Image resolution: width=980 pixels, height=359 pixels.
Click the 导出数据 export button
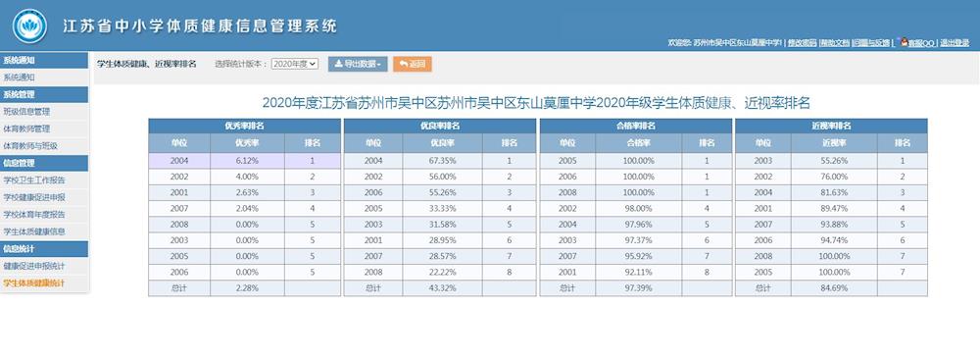[x=358, y=64]
